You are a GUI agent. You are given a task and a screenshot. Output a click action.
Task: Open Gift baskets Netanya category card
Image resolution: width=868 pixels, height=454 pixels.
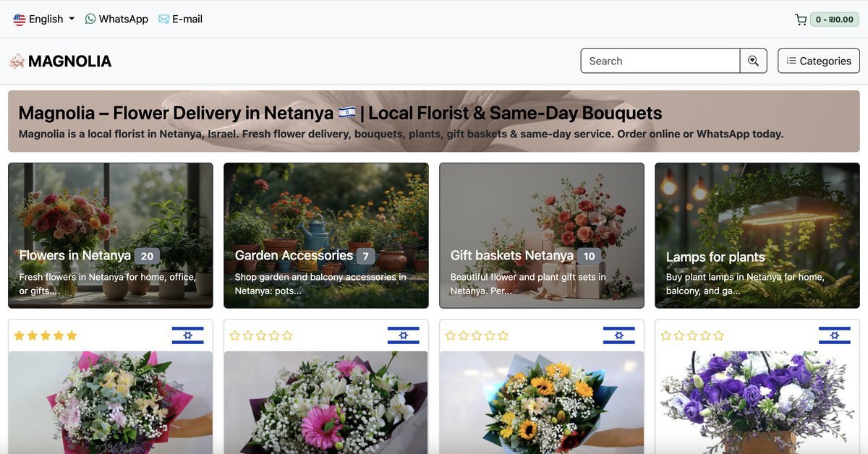pyautogui.click(x=542, y=236)
